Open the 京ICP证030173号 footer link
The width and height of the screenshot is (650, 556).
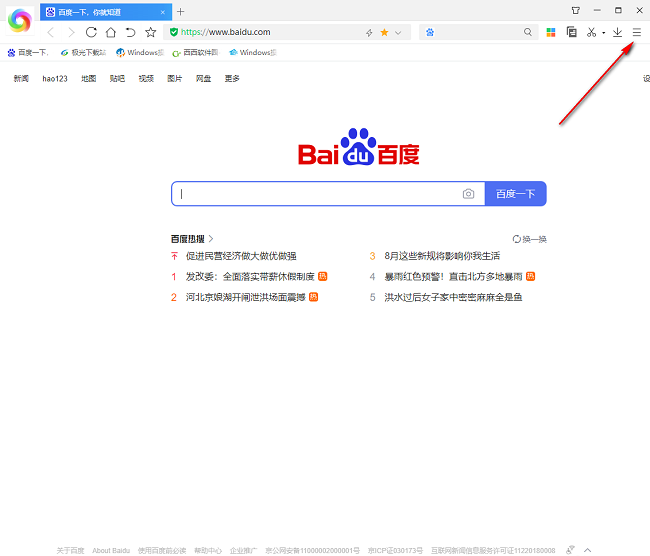(395, 551)
